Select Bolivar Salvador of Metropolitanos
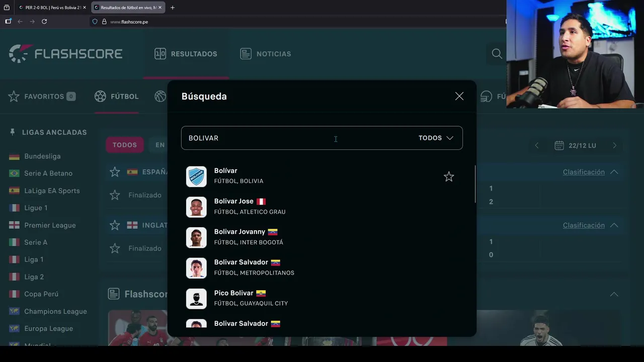The width and height of the screenshot is (644, 362). pos(322,268)
